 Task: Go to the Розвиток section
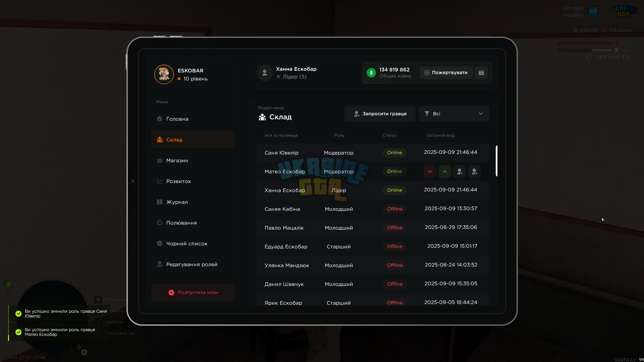coord(193,181)
